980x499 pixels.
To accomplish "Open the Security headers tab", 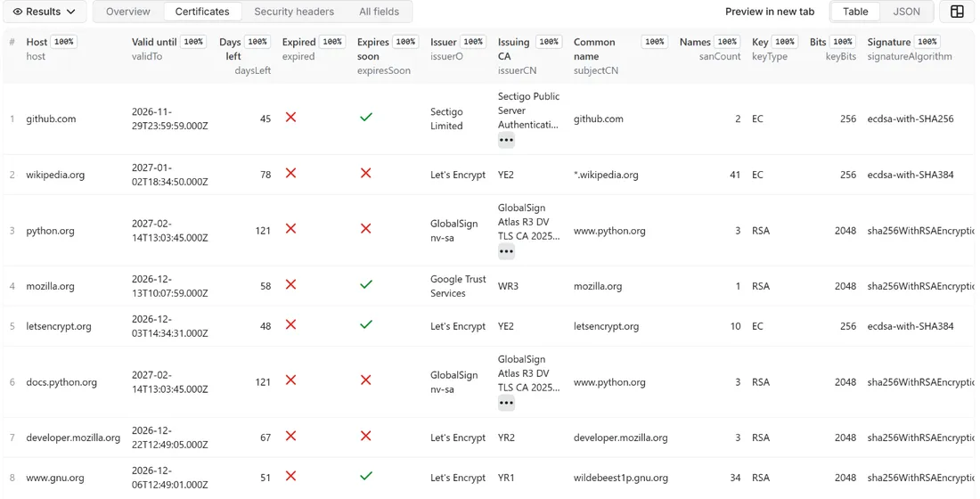I will click(x=294, y=12).
